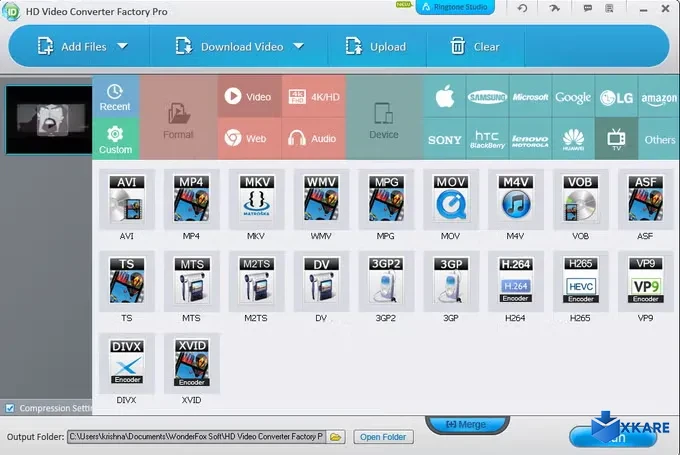Select the DV format icon

[x=321, y=281]
